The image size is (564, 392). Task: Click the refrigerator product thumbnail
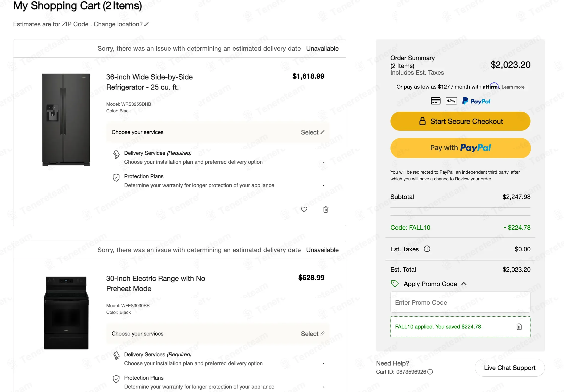click(66, 120)
